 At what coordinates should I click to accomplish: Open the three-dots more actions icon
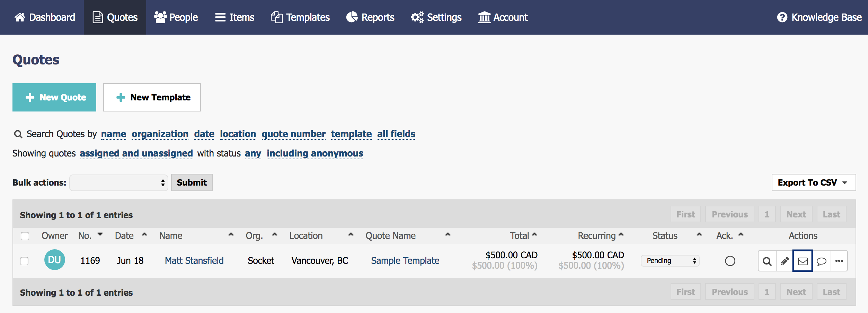(839, 261)
